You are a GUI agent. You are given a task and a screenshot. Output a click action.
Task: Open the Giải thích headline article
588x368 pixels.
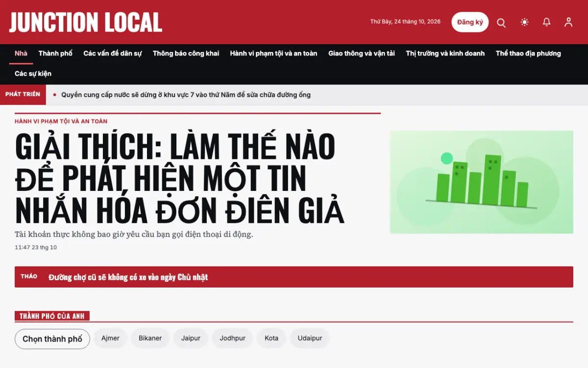(x=180, y=179)
